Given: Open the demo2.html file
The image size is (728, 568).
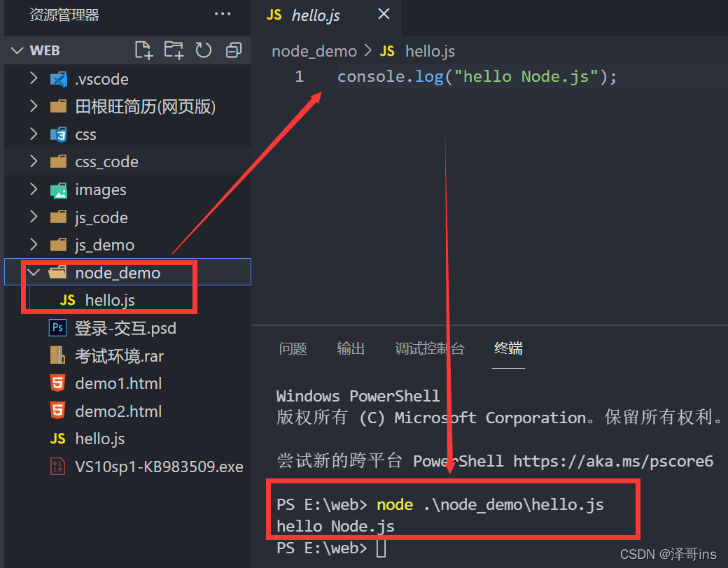Looking at the screenshot, I should 118,411.
